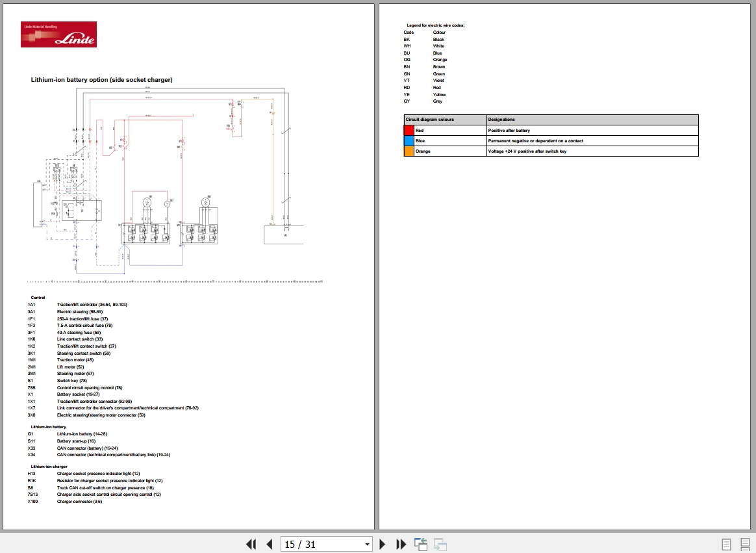
Task: Switch to single page layout
Action: tap(726, 545)
